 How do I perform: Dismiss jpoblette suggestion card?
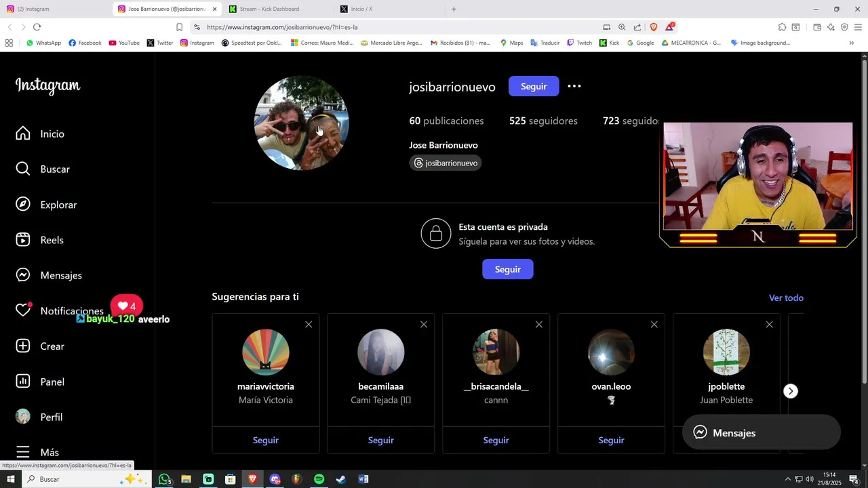(770, 325)
